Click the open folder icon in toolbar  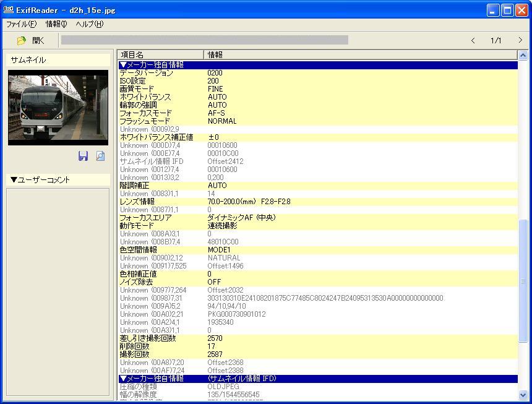[x=22, y=41]
